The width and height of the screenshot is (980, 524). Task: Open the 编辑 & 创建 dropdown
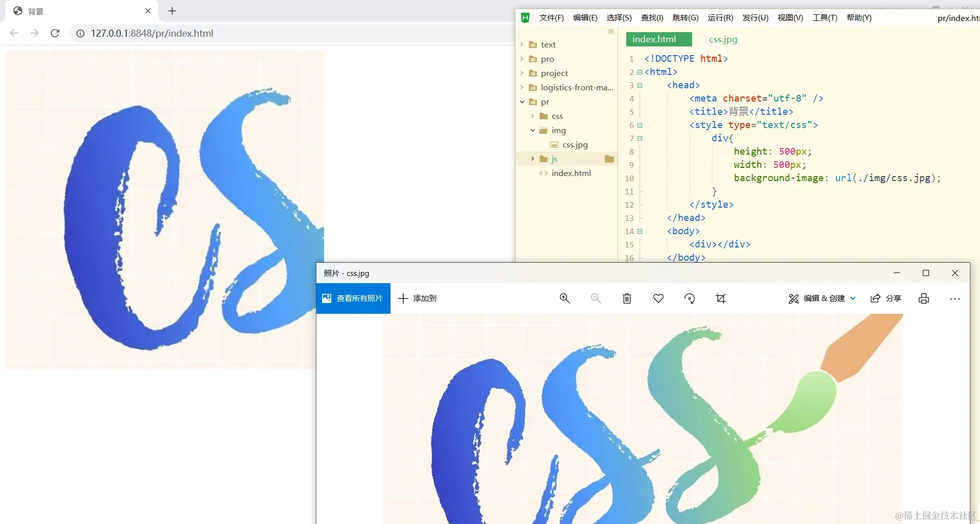point(822,298)
